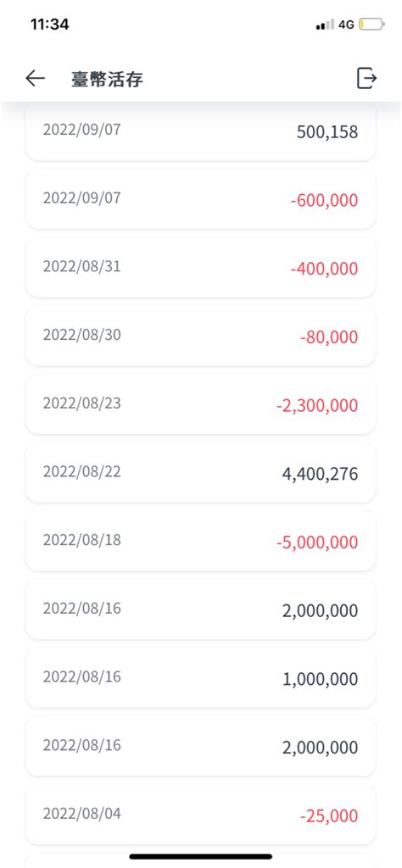
Task: View the -25,000 transaction on 2022/08/04
Action: pos(200,815)
